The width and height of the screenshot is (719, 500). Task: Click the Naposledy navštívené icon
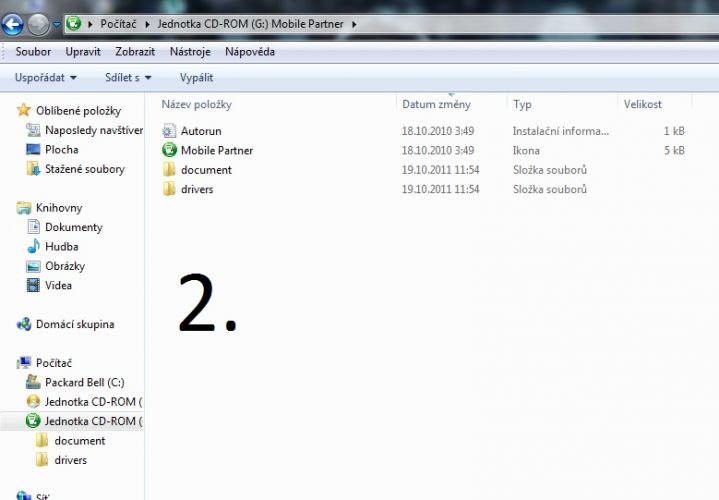33,130
